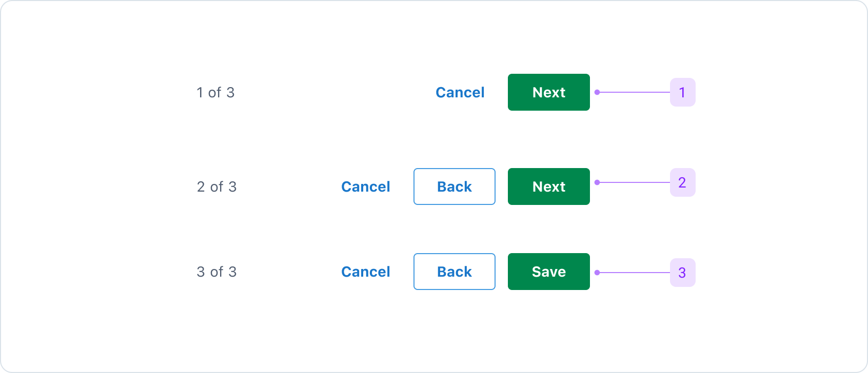The image size is (868, 373).
Task: Click the step indicator text 1 of 3
Action: click(x=215, y=92)
